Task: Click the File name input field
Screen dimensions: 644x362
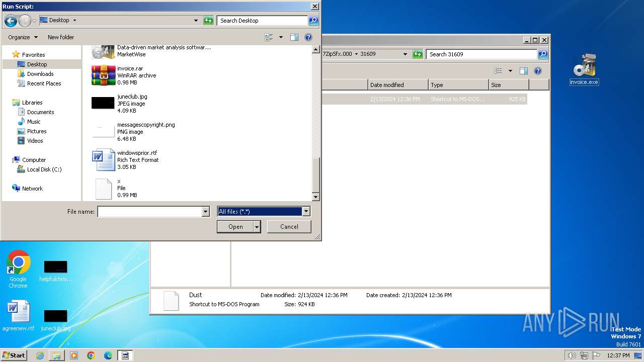Action: [149, 212]
